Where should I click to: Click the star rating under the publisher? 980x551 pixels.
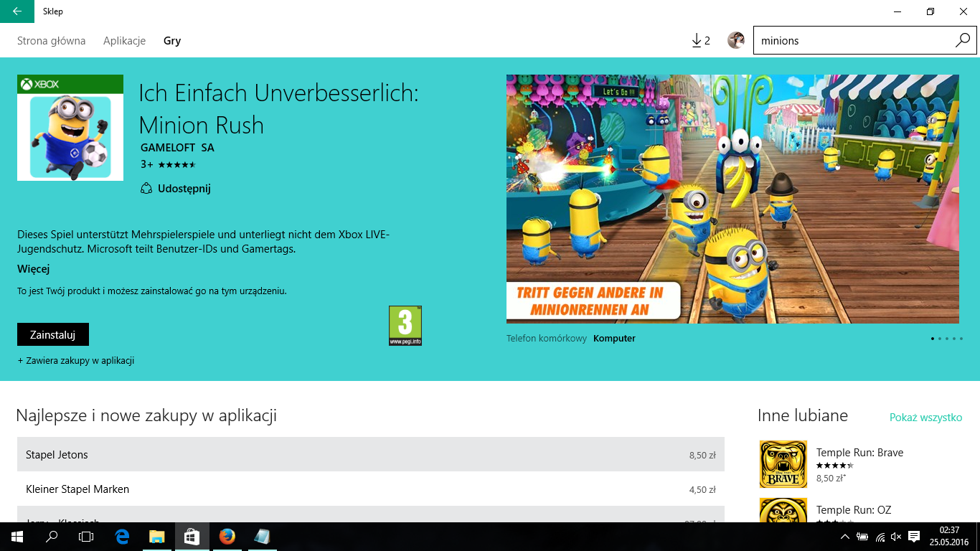(x=176, y=164)
